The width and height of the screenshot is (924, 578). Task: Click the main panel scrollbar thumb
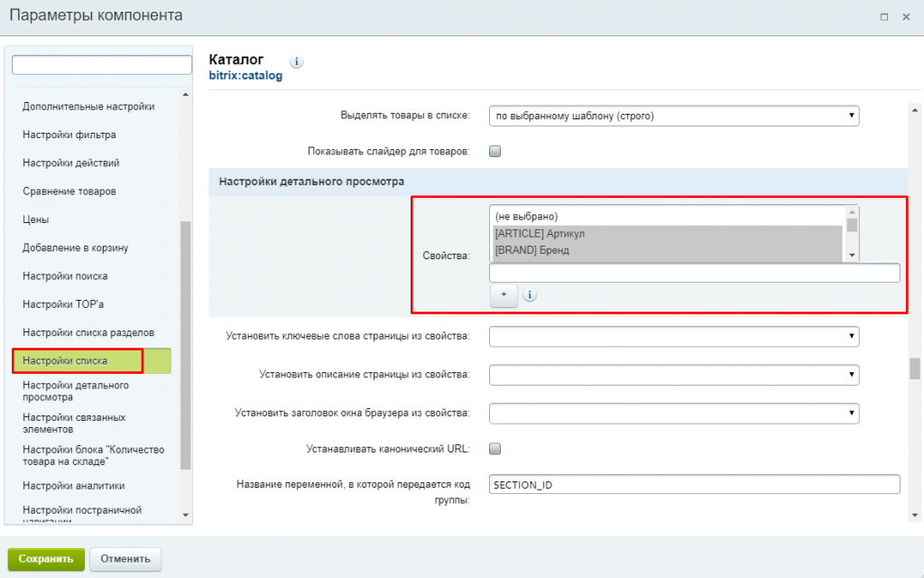click(x=915, y=369)
